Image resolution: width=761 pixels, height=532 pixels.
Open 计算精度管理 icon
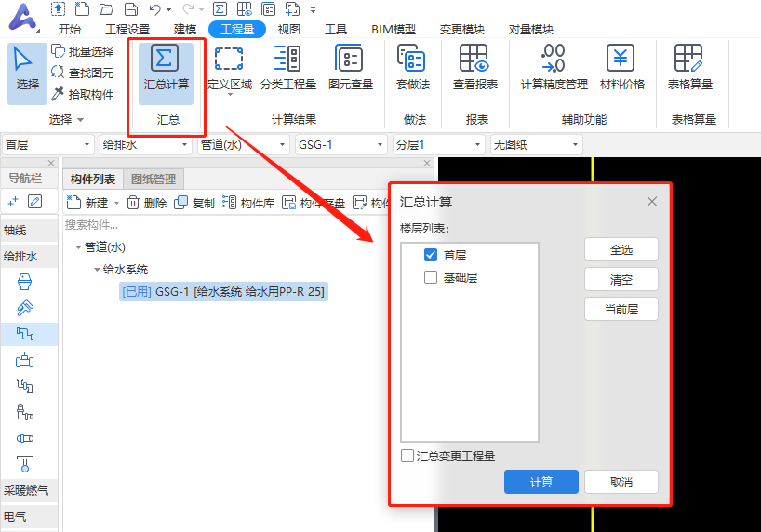(x=554, y=60)
